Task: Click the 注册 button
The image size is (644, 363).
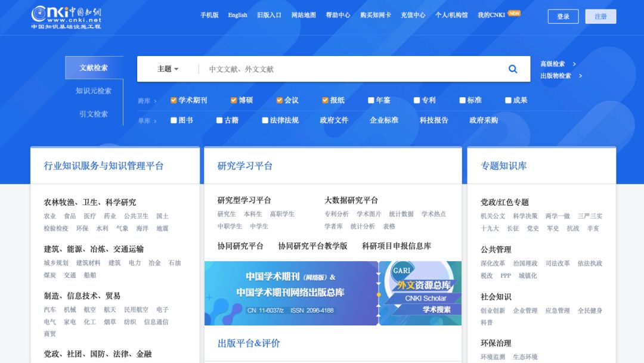Action: (600, 16)
